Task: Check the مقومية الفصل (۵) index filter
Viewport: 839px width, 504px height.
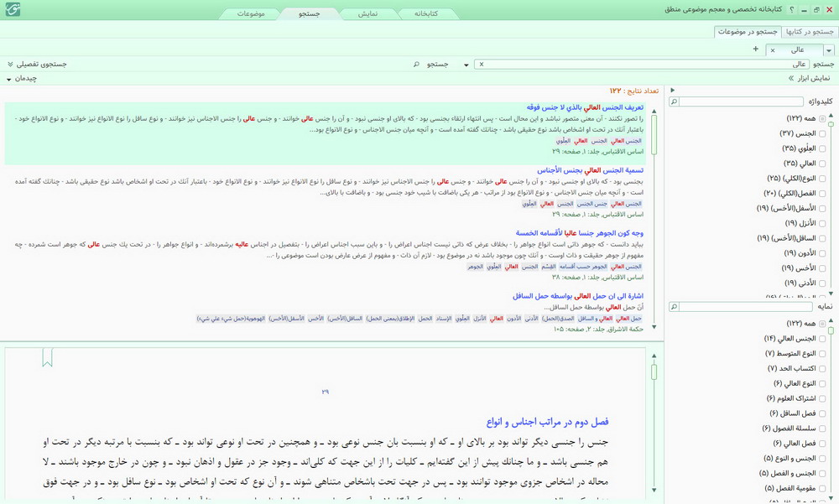Action: pos(822,488)
